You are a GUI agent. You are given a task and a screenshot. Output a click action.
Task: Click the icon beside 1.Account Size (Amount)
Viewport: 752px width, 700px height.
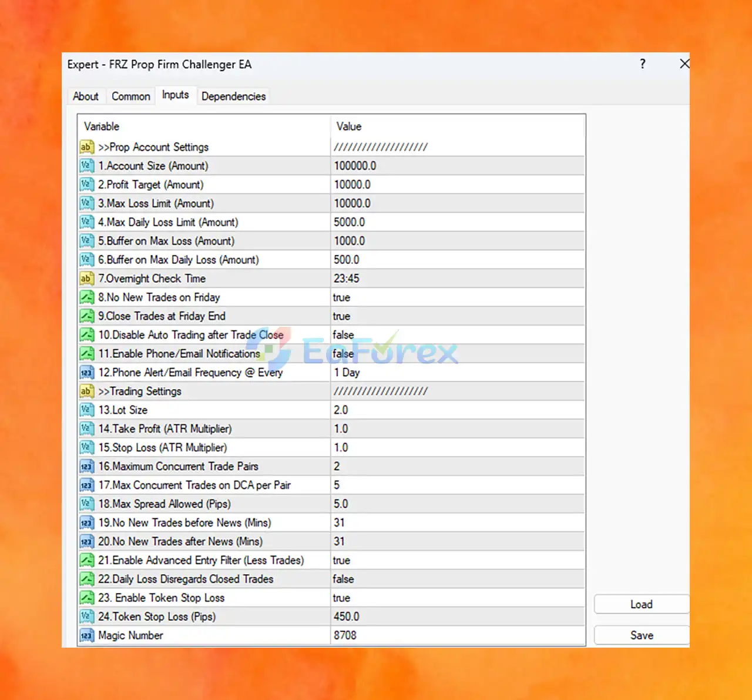coord(87,166)
